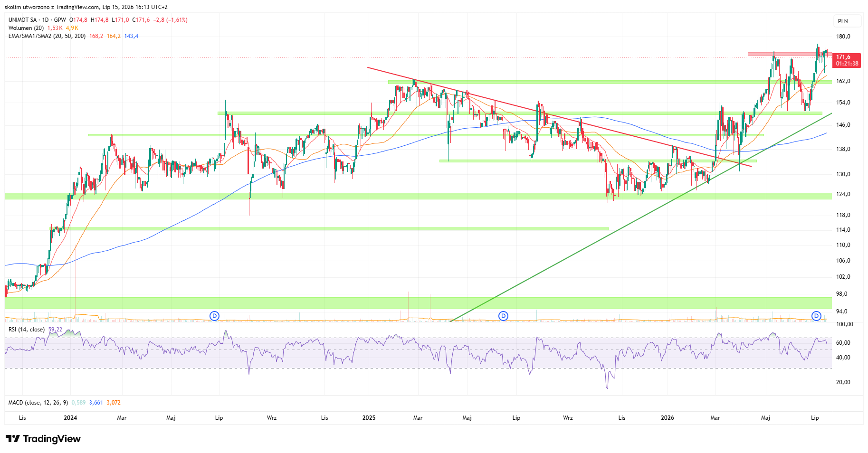868x453 pixels.
Task: Select the wide green support zone at 124
Action: tap(418, 196)
